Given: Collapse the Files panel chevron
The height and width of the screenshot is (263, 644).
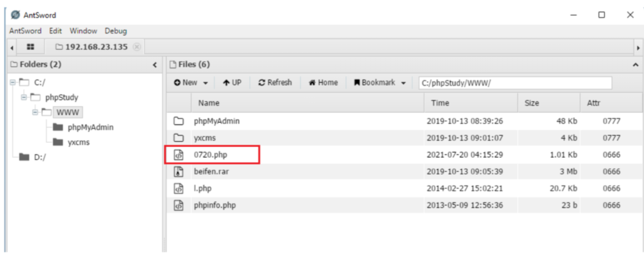Looking at the screenshot, I should pos(635,65).
